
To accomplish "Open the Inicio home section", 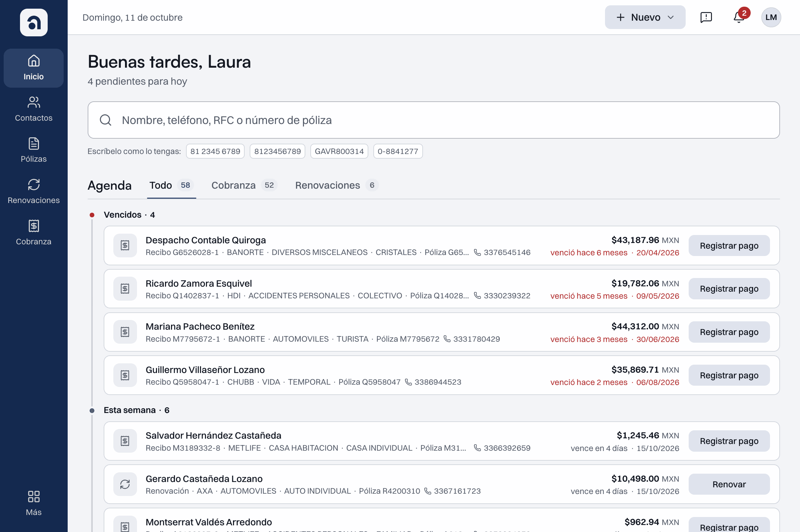I will pyautogui.click(x=34, y=68).
